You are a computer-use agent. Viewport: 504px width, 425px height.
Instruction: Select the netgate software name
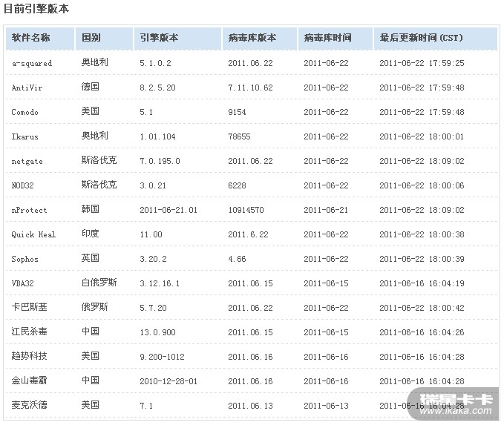click(x=27, y=161)
